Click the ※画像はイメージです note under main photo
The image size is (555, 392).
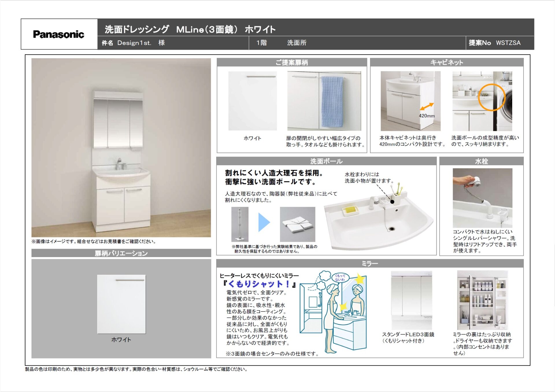pos(94,241)
